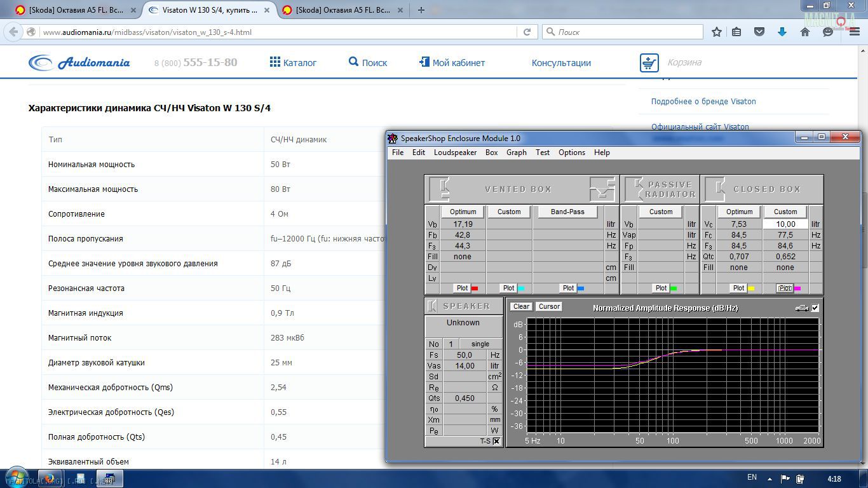This screenshot has width=868, height=488.
Task: Enable the graph Cursor button
Action: click(x=549, y=306)
